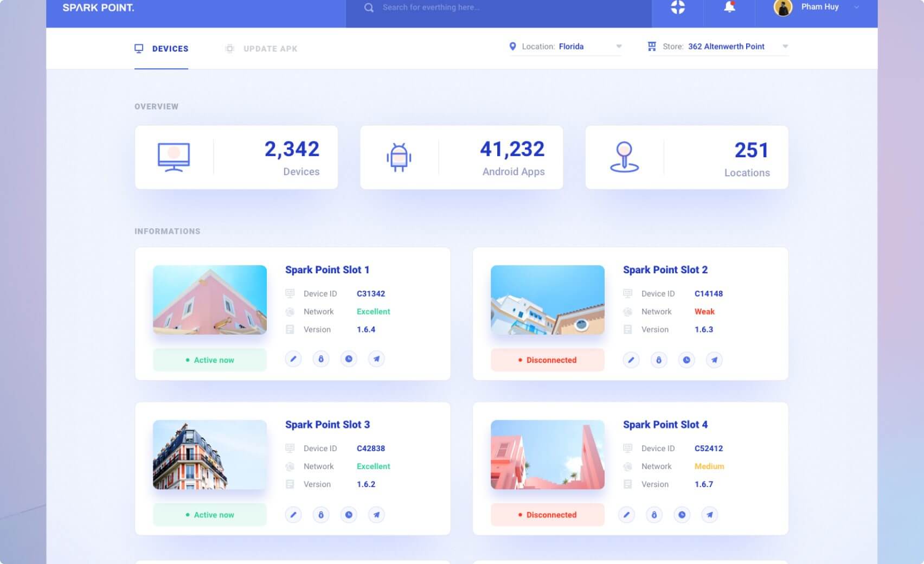
Task: Click the Android robot icon in the Apps card
Action: 399,156
